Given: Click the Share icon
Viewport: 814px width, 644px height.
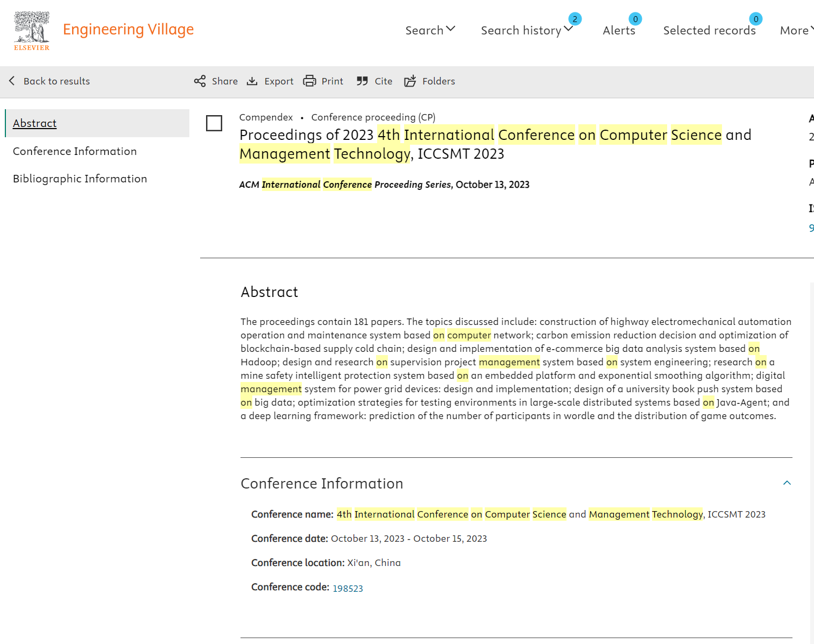Looking at the screenshot, I should point(200,81).
